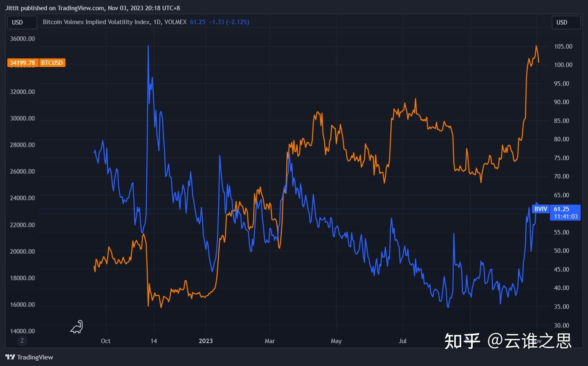Click 16000.00 on the left price scale
The height and width of the screenshot is (366, 588).
[22, 304]
